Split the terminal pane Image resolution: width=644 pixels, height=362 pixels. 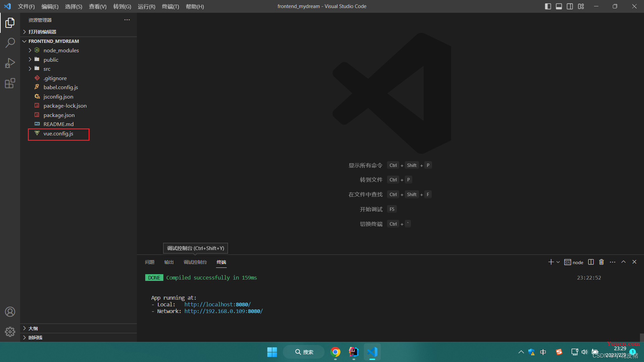(591, 262)
